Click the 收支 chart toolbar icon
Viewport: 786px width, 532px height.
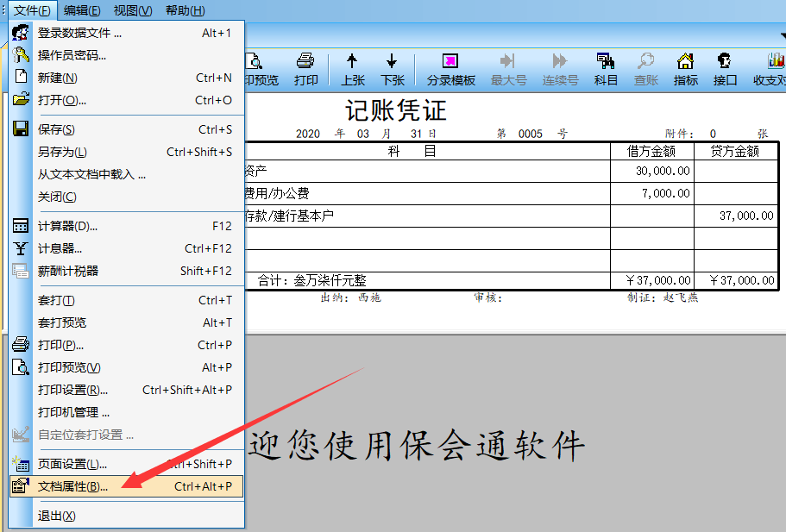pos(771,69)
